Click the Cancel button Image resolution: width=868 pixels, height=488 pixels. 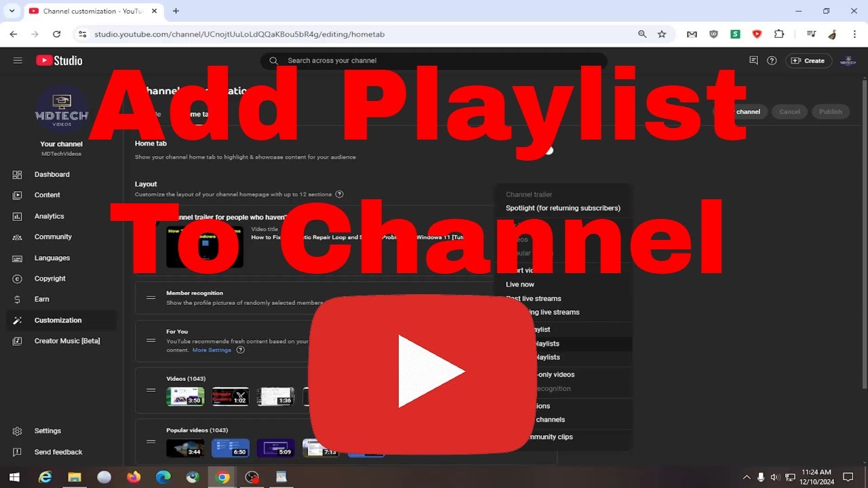pyautogui.click(x=789, y=112)
